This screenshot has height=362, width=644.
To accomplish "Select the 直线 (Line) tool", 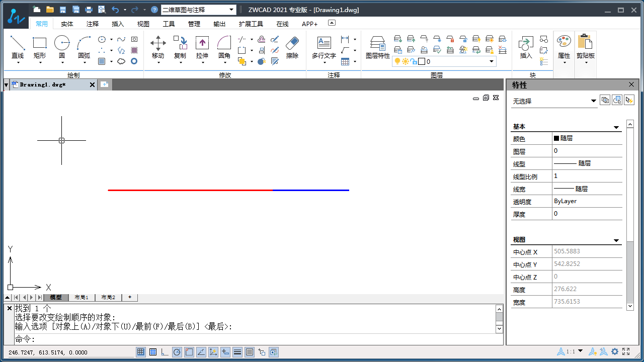I will (18, 47).
